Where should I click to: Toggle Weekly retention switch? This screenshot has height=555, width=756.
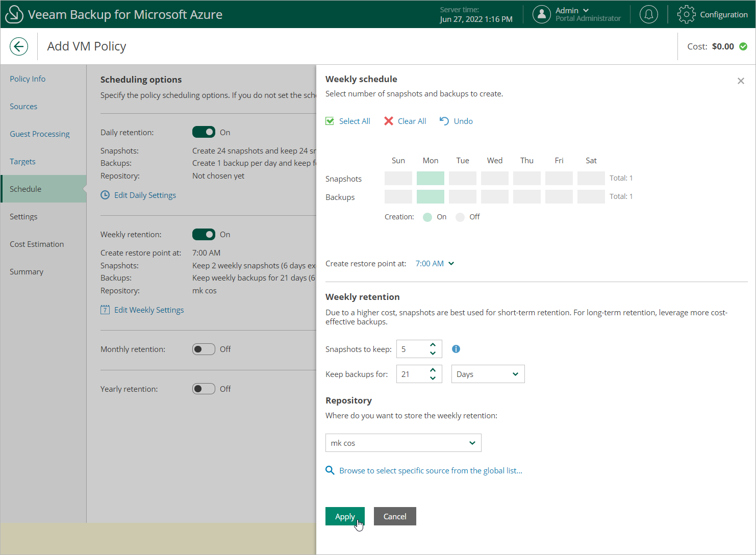[x=204, y=234]
